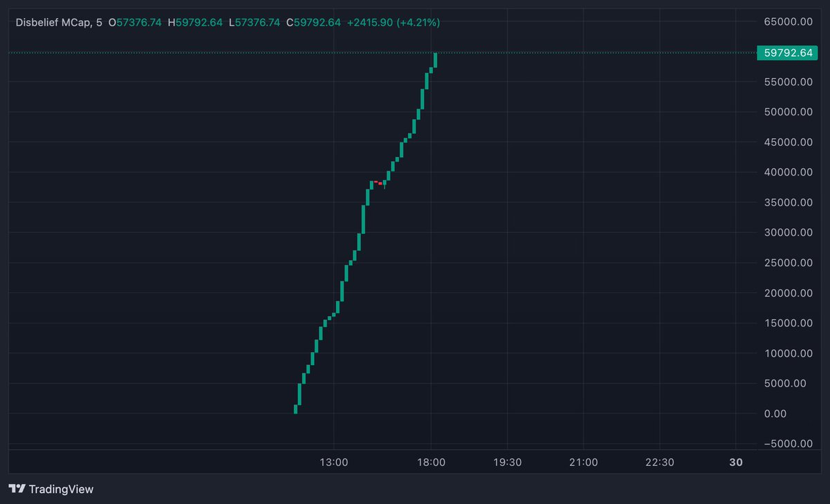This screenshot has width=830, height=504.
Task: Click the 19:30 time axis label
Action: (x=507, y=463)
